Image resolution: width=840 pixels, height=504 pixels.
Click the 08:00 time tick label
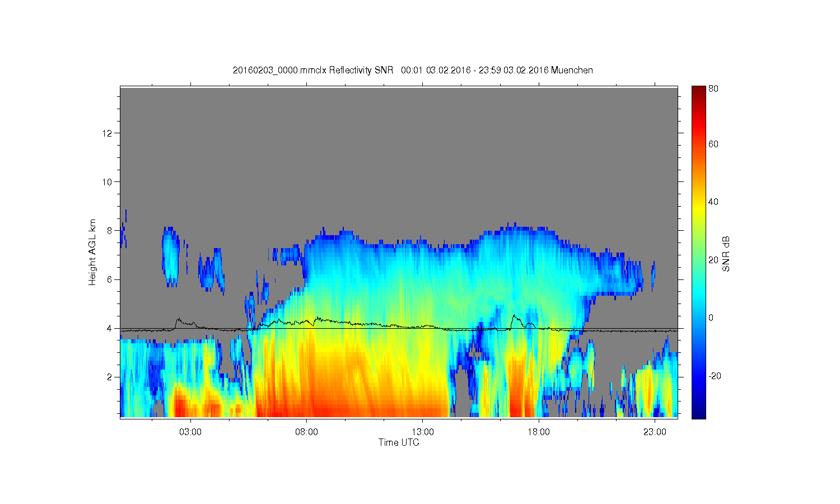pyautogui.click(x=306, y=432)
